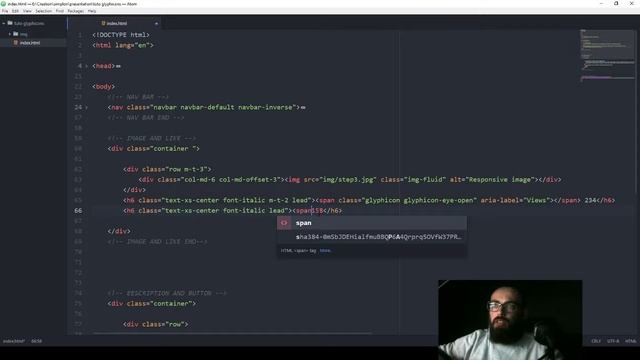Open the File menu
The width and height of the screenshot is (640, 360).
pos(5,11)
